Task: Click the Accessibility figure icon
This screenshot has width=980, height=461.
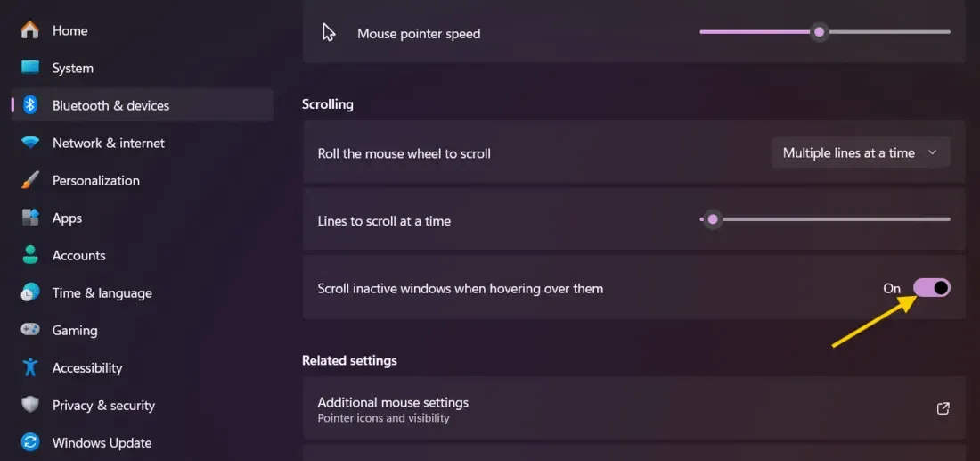Action: coord(30,367)
